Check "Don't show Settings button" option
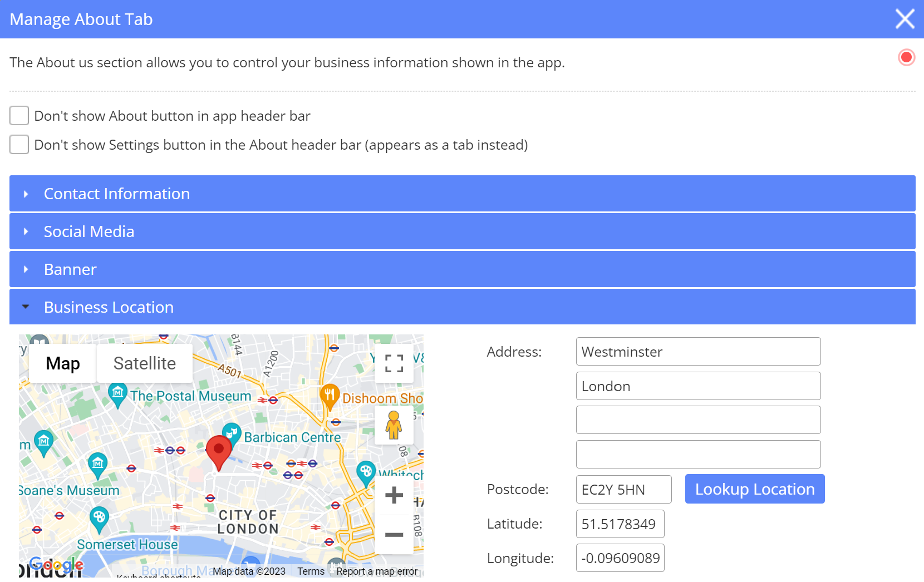The height and width of the screenshot is (582, 924). pos(19,145)
